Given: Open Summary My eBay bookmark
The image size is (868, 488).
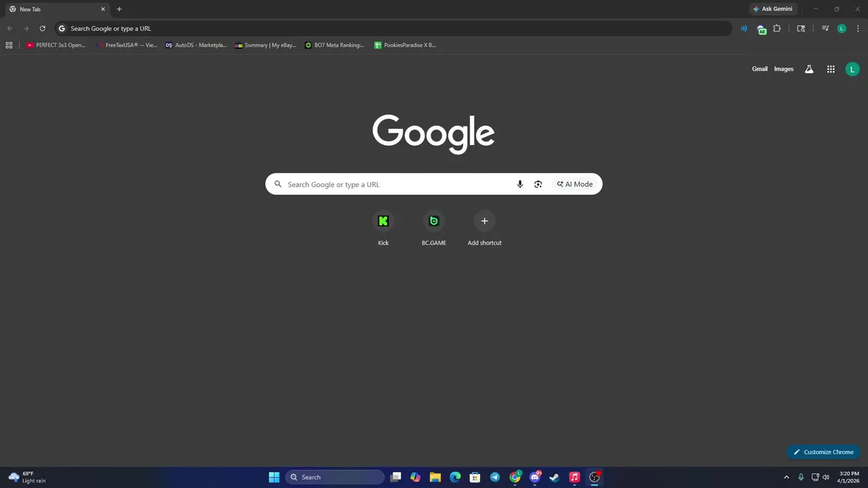Looking at the screenshot, I should click(x=266, y=45).
